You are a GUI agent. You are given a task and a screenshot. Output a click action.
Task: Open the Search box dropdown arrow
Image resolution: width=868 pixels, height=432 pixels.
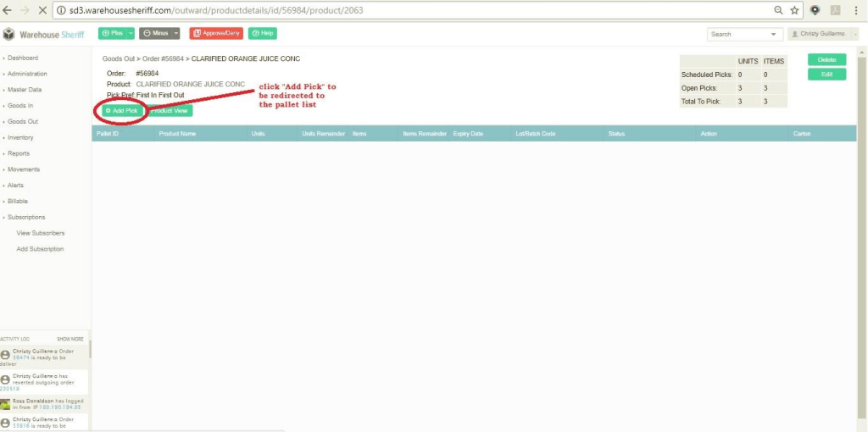[774, 34]
